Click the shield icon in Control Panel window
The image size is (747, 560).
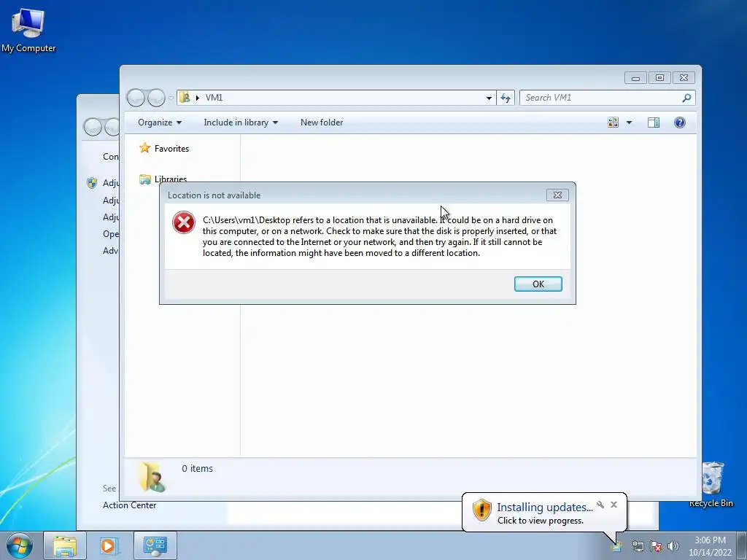92,183
